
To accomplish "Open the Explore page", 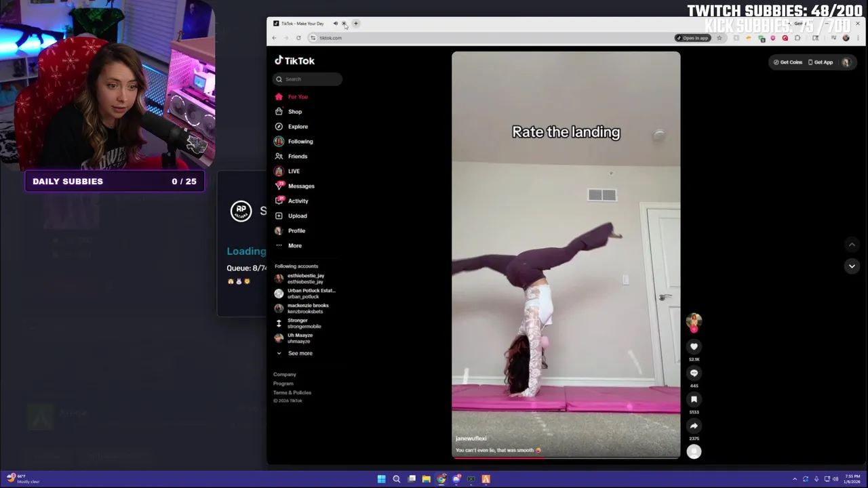I will tap(292, 127).
